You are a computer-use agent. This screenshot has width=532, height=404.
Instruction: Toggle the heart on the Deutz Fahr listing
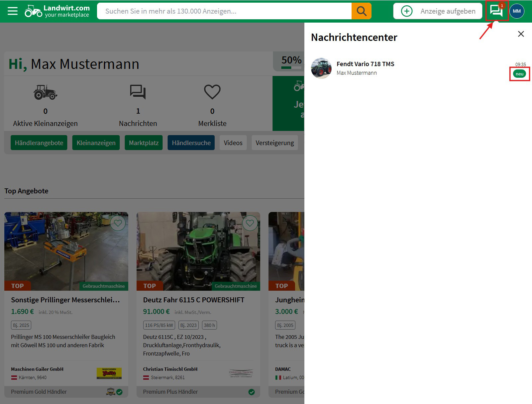[x=250, y=223]
